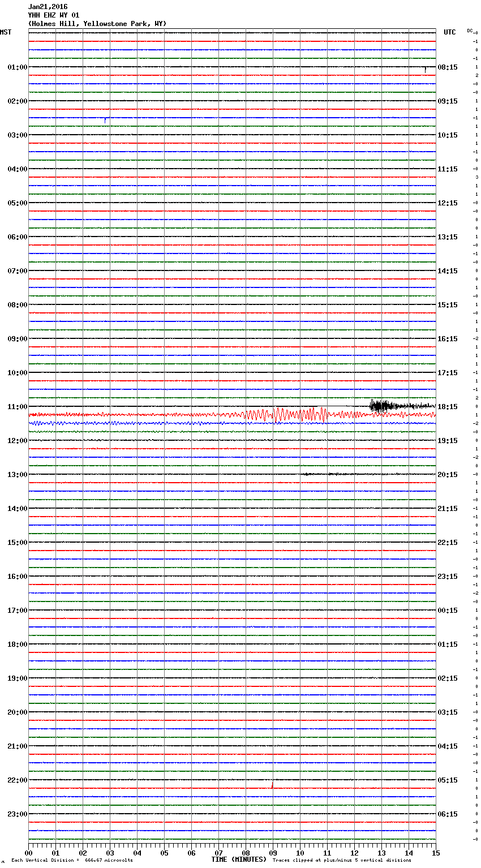Select the 12:00 MST time label
The width and height of the screenshot is (481, 868).
click(18, 441)
